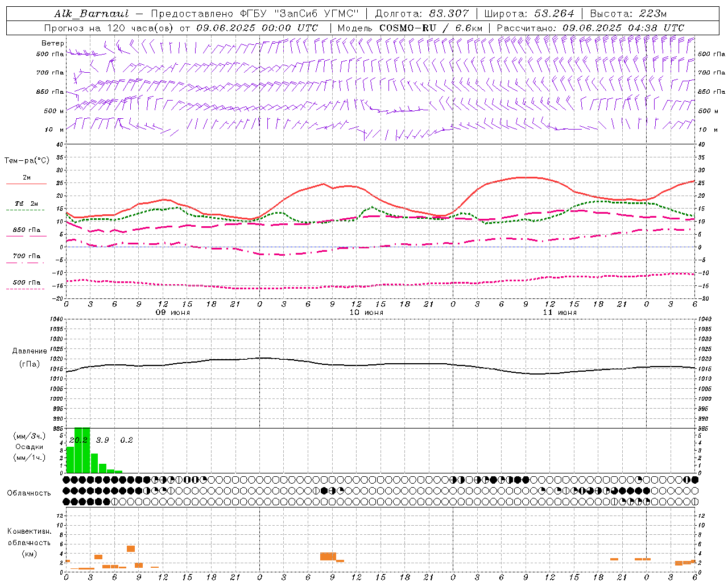Click the Долгота: 83.307 field
Screen dimensions: 728x582
coord(422,14)
